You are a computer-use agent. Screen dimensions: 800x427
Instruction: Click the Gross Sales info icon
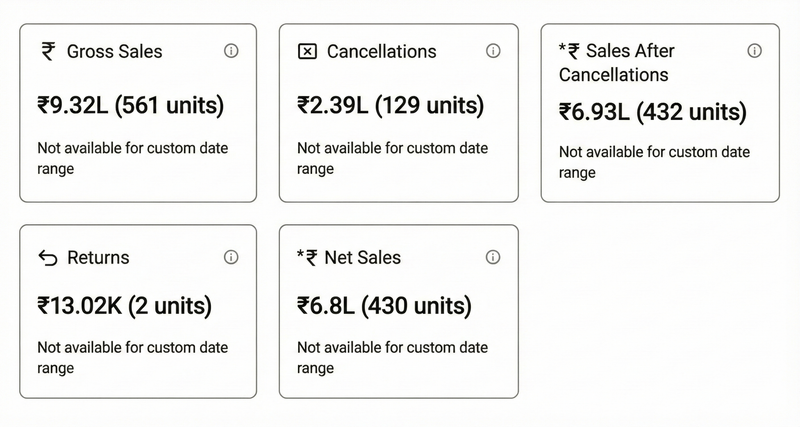point(231,51)
